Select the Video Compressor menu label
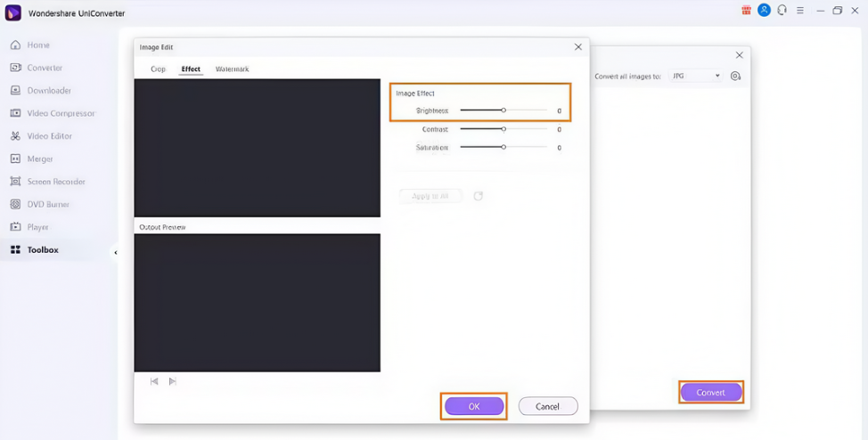868x440 pixels. [x=61, y=113]
